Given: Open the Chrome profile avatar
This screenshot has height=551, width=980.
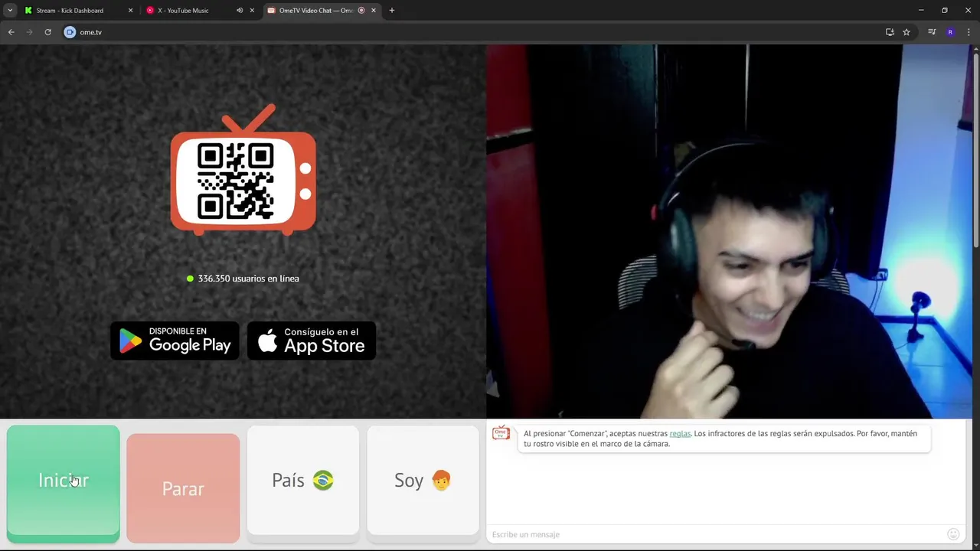Looking at the screenshot, I should pos(950,32).
